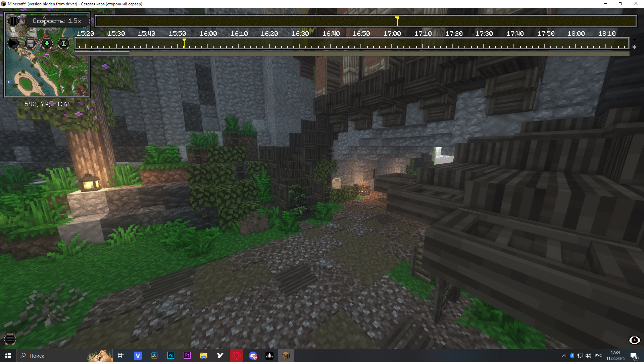Open the audio bars app on taskbar
644x362 pixels.
coord(269,356)
